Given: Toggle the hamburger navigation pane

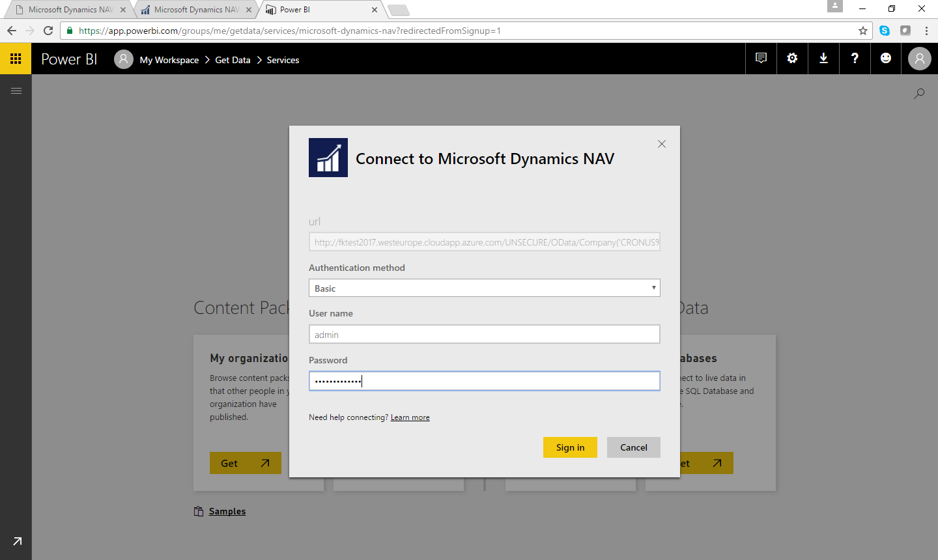Looking at the screenshot, I should (16, 91).
